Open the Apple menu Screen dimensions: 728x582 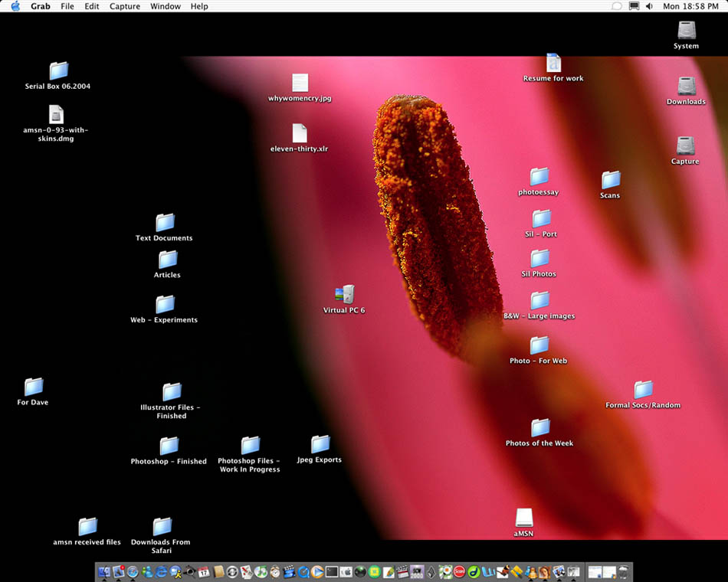click(15, 6)
